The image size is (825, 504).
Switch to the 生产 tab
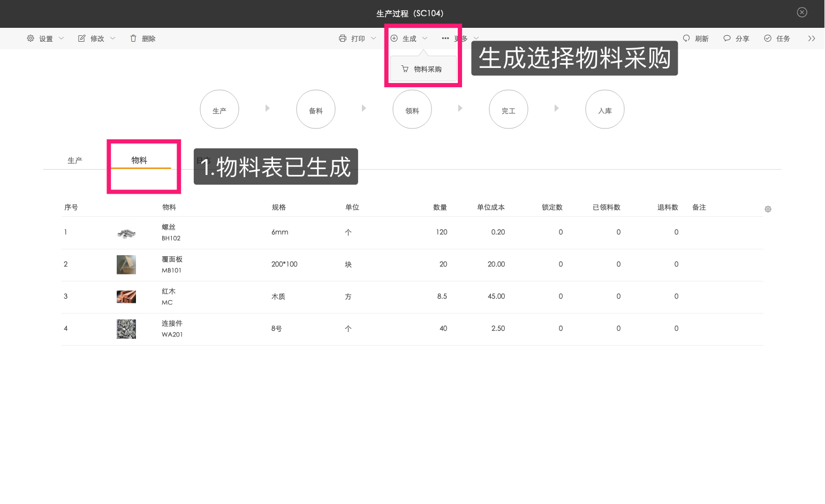click(74, 159)
